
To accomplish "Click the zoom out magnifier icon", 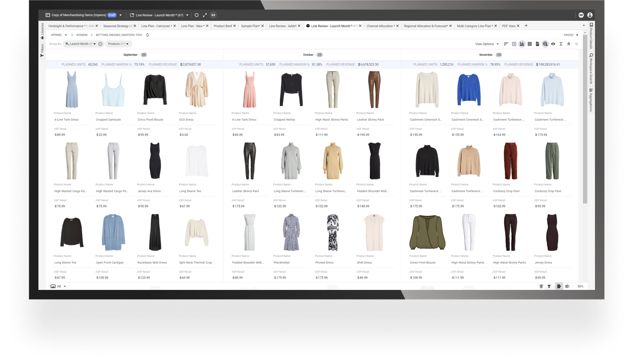I will 545,44.
